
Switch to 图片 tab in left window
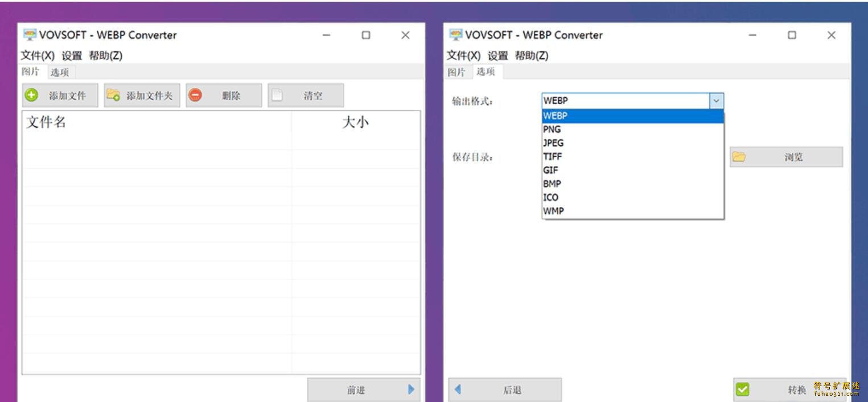click(x=31, y=72)
